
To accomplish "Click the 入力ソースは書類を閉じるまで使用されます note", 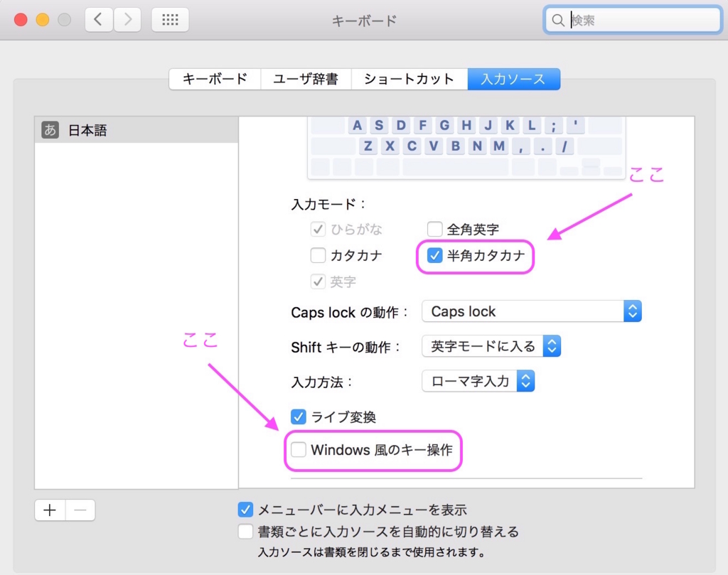I will point(372,552).
